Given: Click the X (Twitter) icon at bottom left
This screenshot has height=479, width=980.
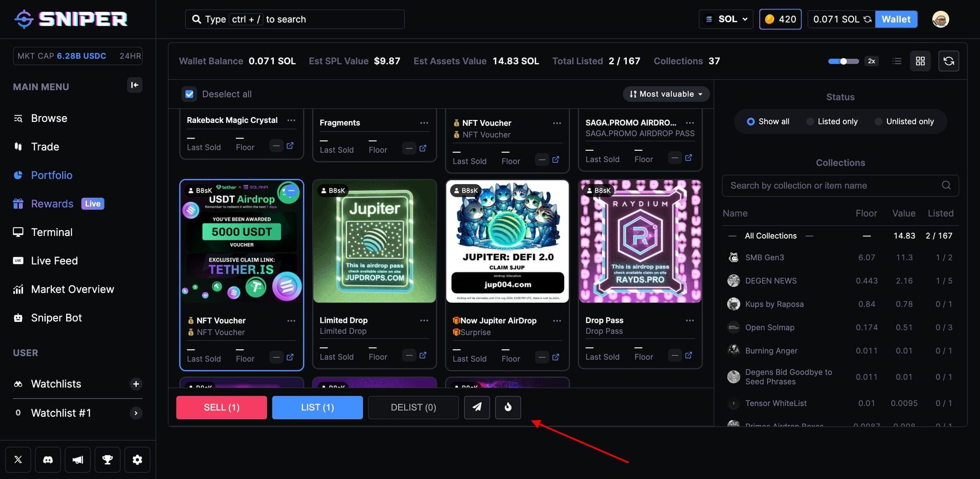Looking at the screenshot, I should click(x=18, y=459).
